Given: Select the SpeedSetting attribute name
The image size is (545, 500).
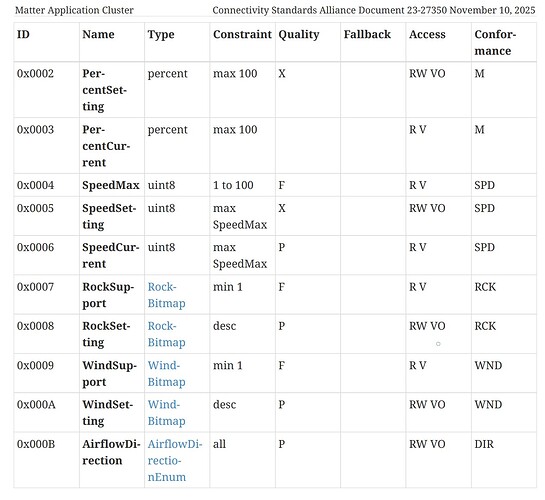Looking at the screenshot, I should click(x=109, y=216).
